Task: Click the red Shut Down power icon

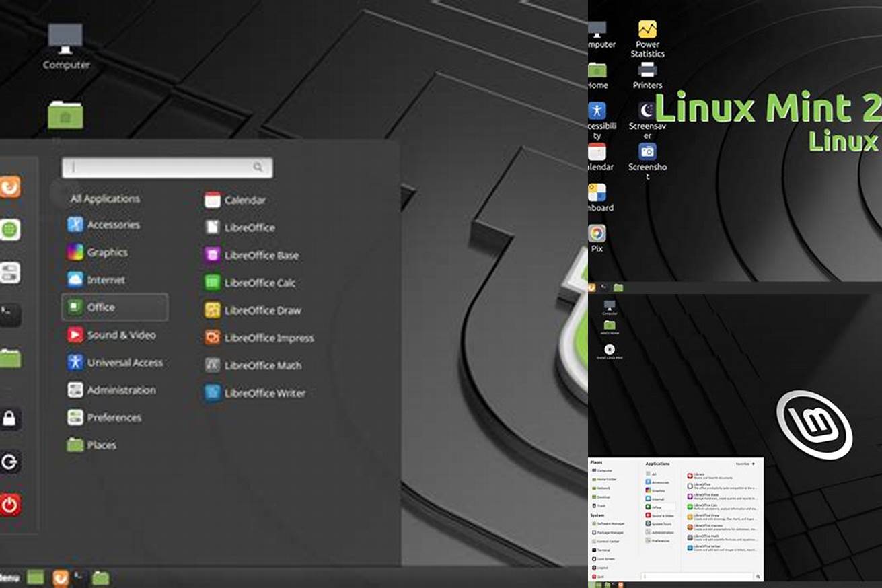Action: click(x=9, y=505)
